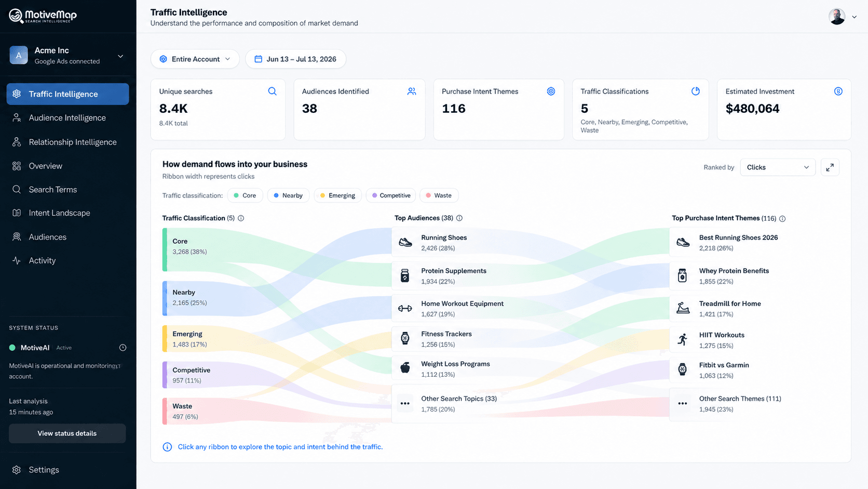Open Intent Landscape in the sidebar
868x489 pixels.
click(x=67, y=213)
